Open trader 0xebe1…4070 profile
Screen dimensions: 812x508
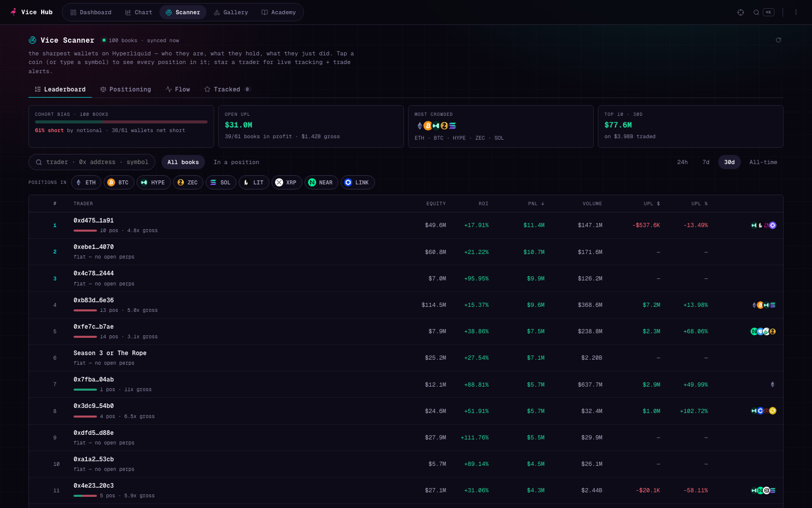tap(93, 247)
